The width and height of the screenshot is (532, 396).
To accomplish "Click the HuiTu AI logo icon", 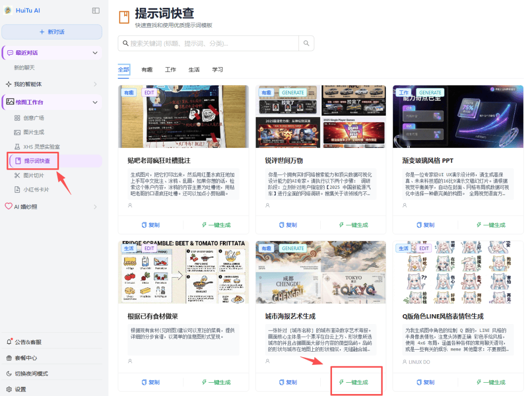I will pos(8,10).
